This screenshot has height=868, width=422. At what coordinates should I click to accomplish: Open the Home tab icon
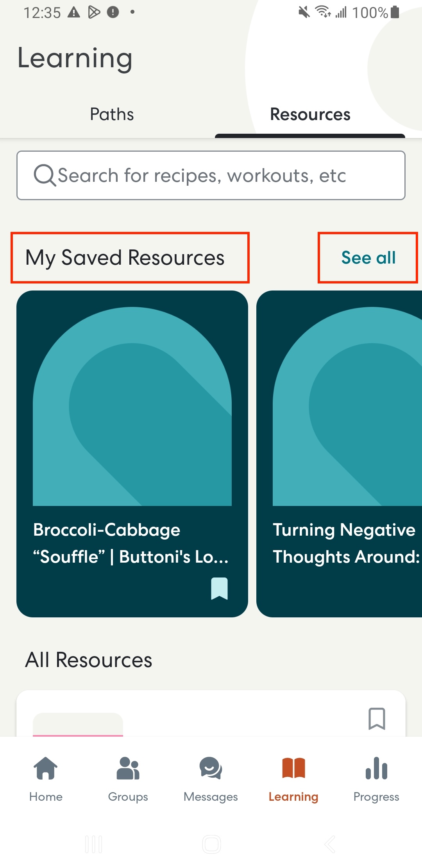pos(46,768)
